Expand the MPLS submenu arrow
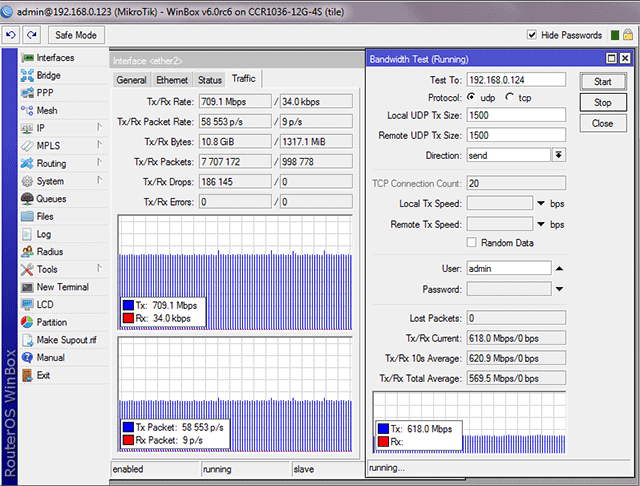640x486 pixels. click(99, 145)
